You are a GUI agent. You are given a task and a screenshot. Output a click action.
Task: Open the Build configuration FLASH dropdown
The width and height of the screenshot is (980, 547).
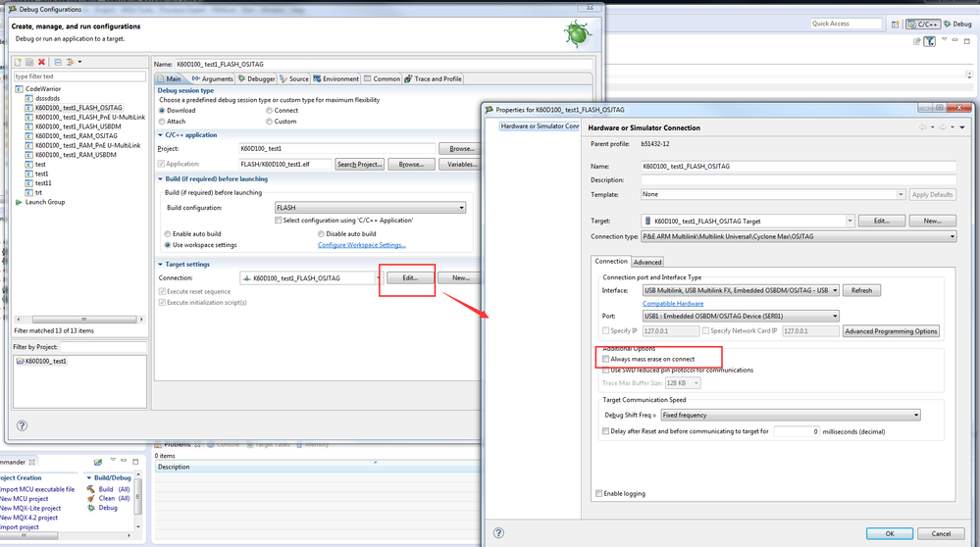(371, 207)
